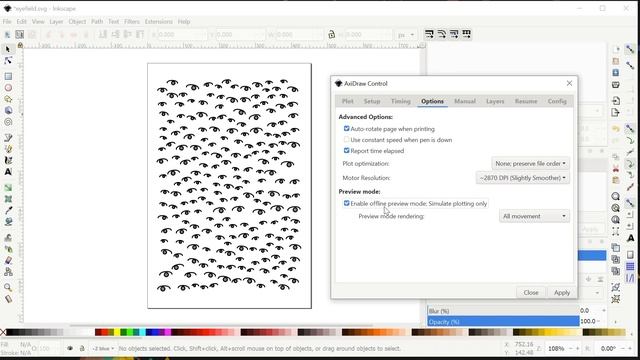The image size is (640, 360).
Task: Toggle current layer lock in status bar
Action: point(82,349)
